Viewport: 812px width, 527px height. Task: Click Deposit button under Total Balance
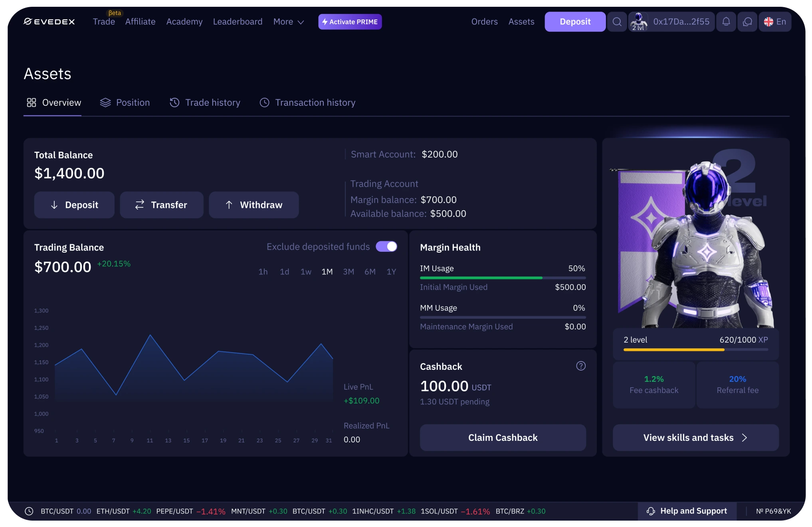click(x=74, y=205)
